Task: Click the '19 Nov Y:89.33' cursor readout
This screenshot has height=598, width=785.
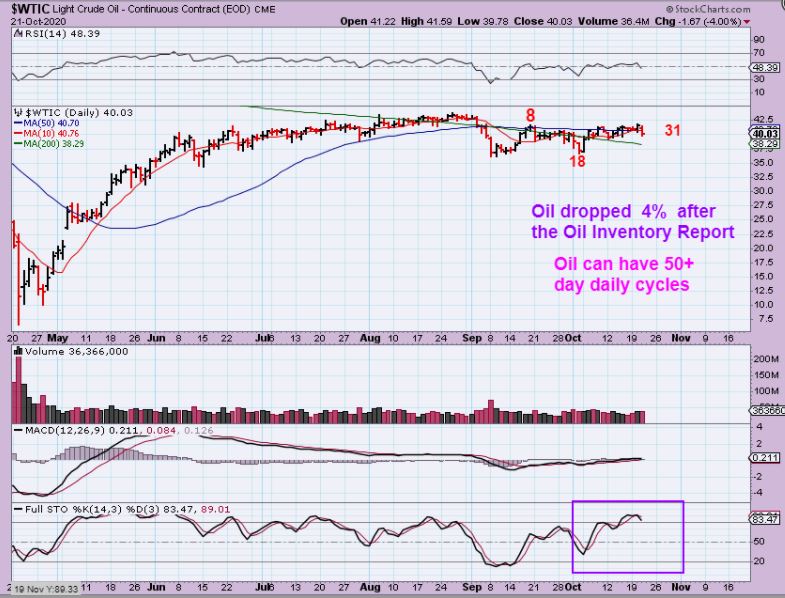Action: click(x=46, y=589)
